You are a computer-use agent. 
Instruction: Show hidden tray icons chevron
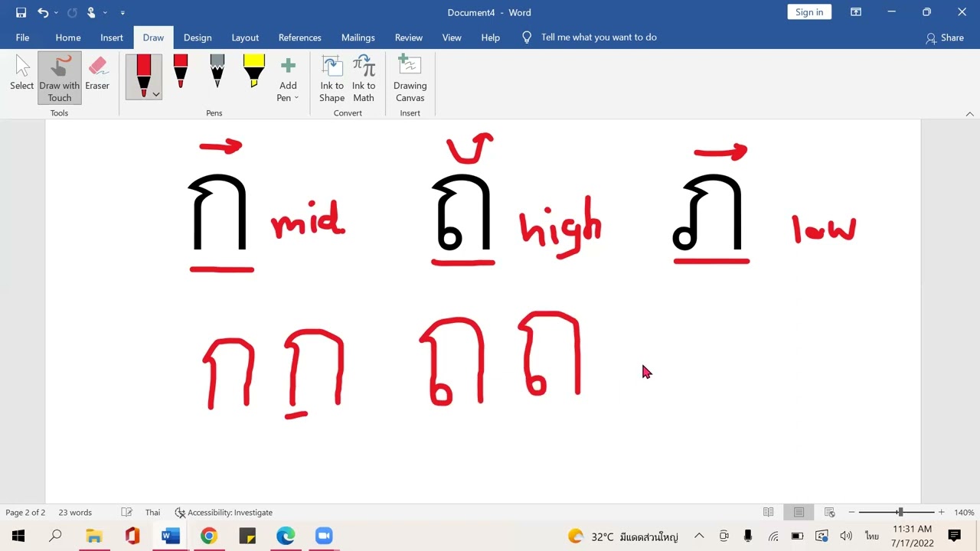699,536
